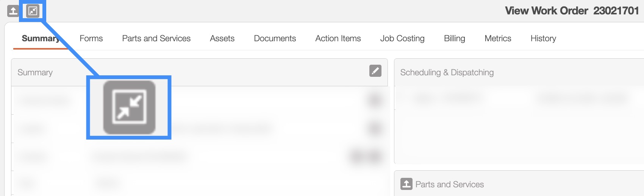Click upload icon beside Parts and Services panel heading

pos(406,184)
